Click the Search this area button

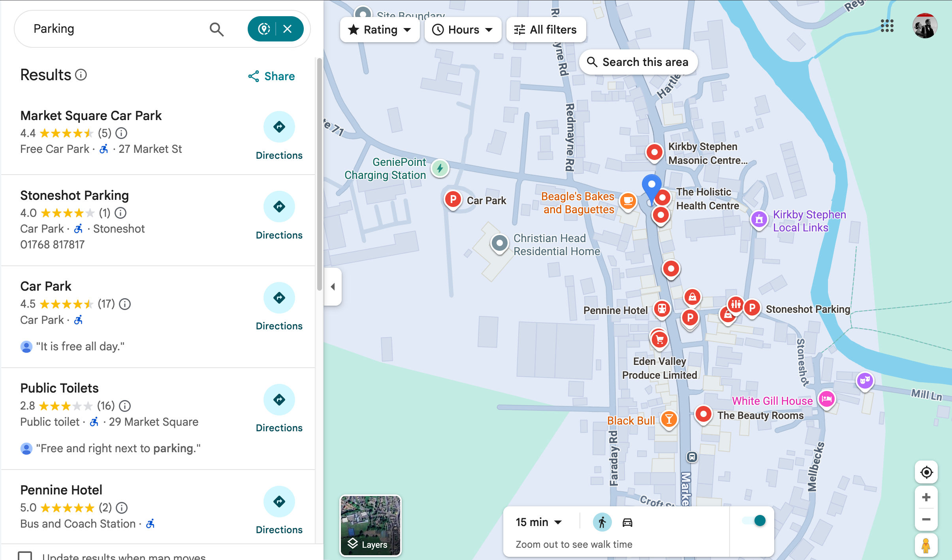[x=638, y=62]
